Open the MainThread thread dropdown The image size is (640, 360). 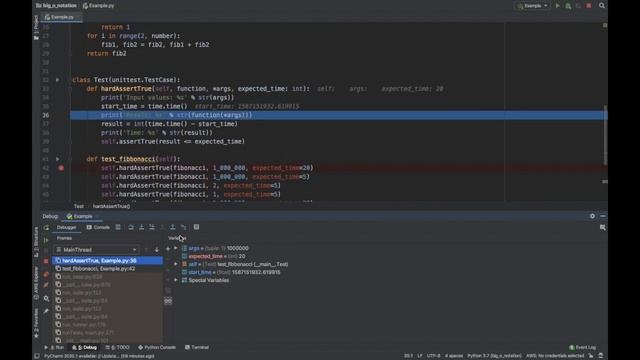96,249
